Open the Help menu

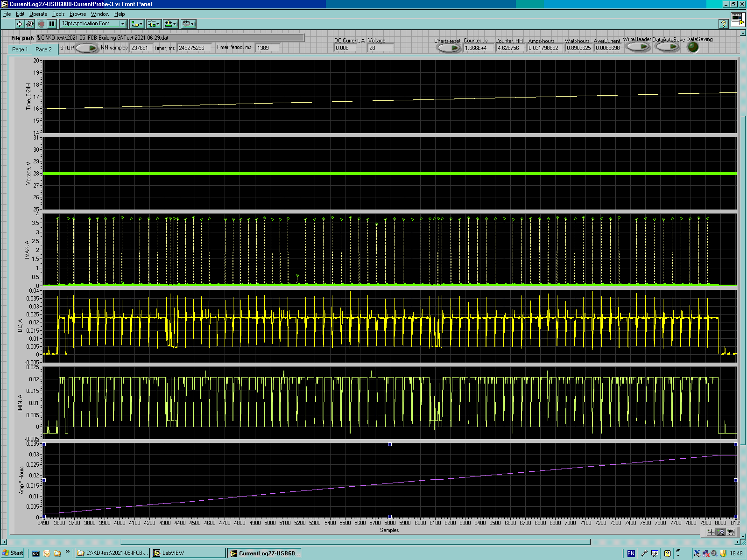120,14
